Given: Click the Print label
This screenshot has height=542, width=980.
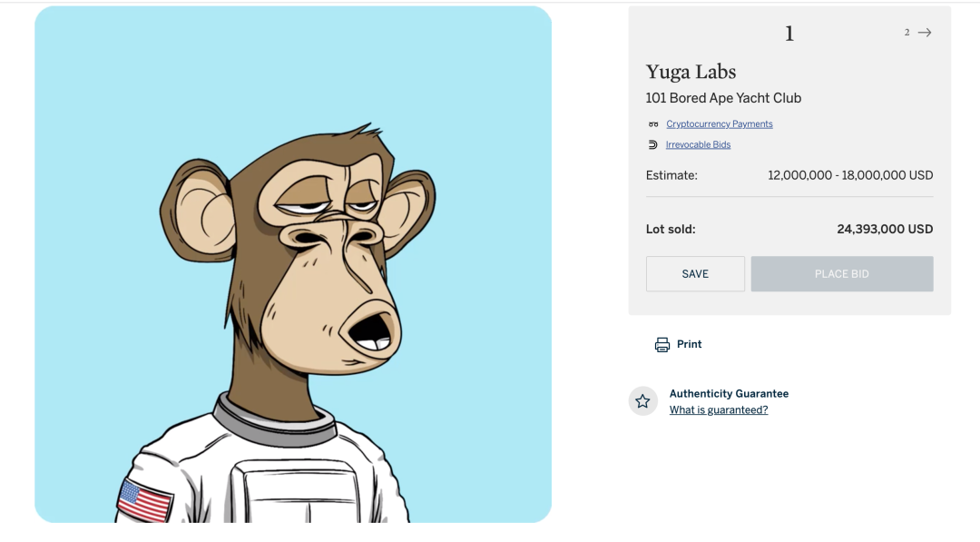Looking at the screenshot, I should 689,344.
